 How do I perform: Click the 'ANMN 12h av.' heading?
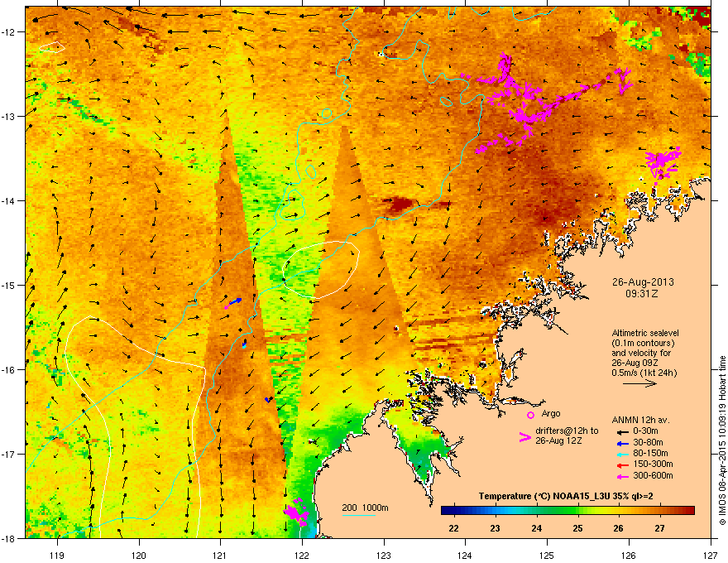pos(640,420)
